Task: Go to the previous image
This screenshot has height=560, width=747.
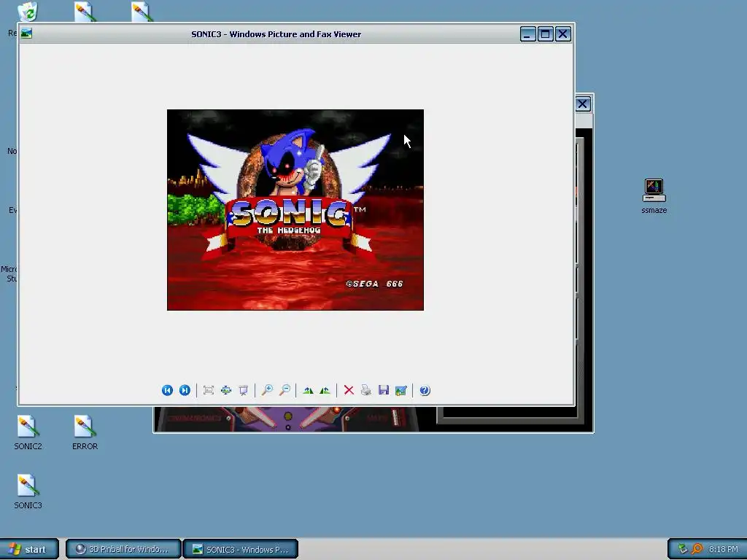Action: pyautogui.click(x=167, y=391)
